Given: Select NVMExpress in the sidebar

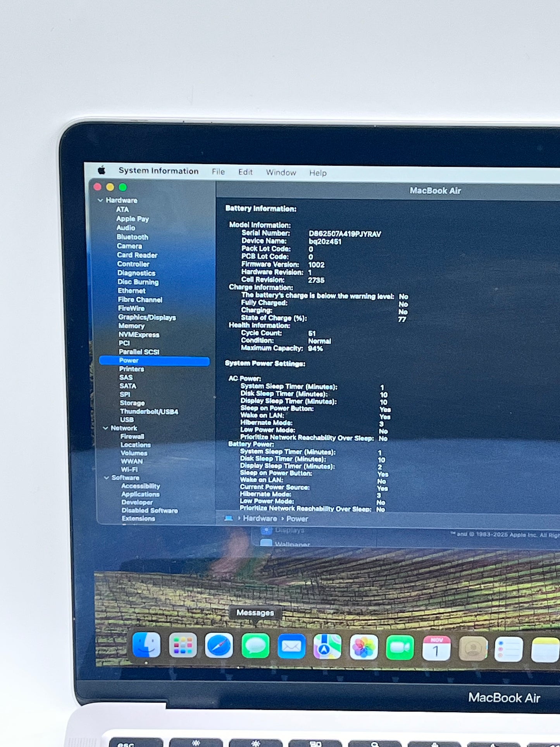Looking at the screenshot, I should [139, 335].
